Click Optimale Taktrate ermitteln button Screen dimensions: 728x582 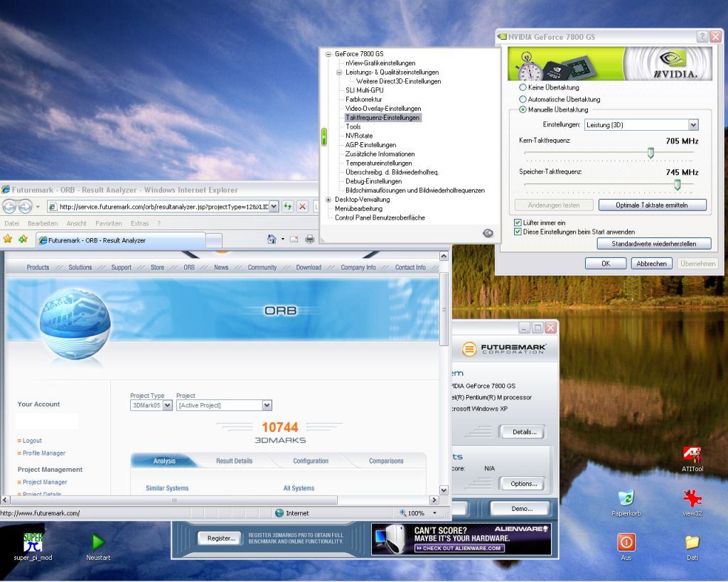[x=653, y=205]
